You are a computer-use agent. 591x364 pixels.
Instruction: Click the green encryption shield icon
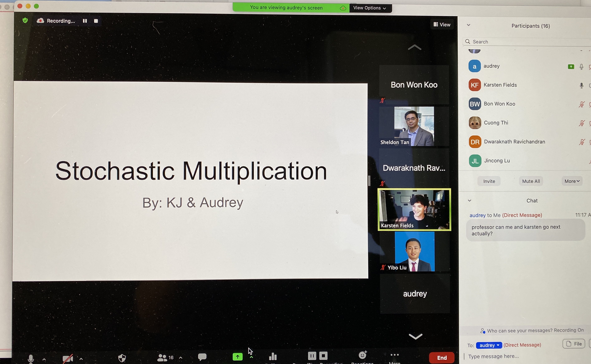pos(25,20)
